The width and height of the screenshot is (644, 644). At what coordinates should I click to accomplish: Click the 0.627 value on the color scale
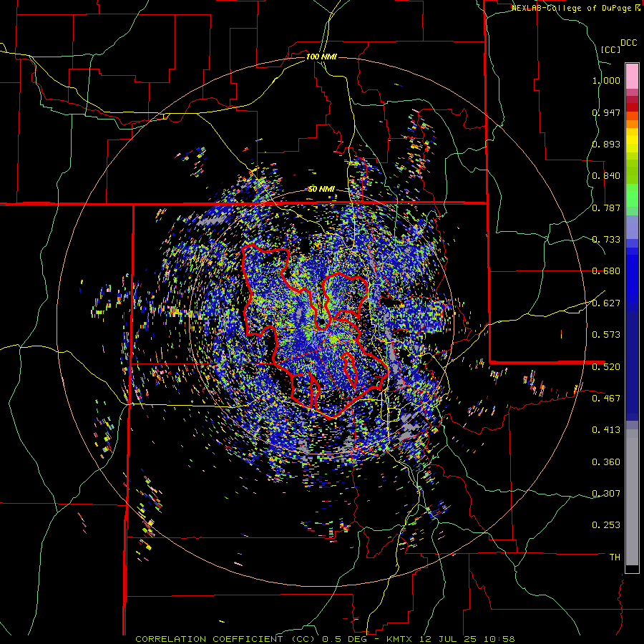click(x=606, y=303)
